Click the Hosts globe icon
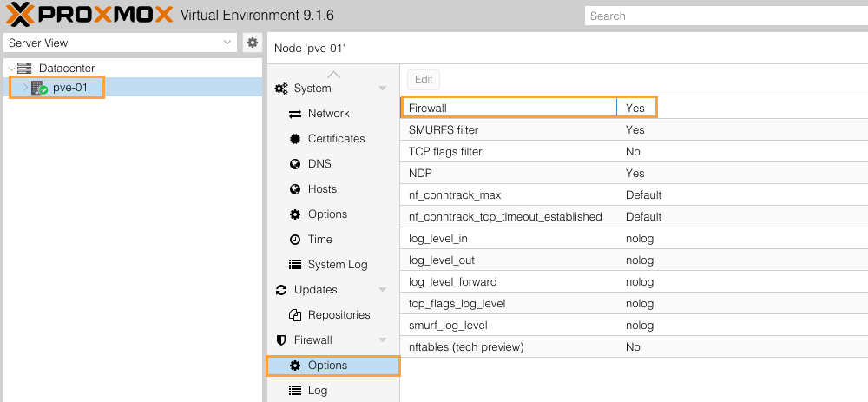The height and width of the screenshot is (402, 868). (x=295, y=189)
